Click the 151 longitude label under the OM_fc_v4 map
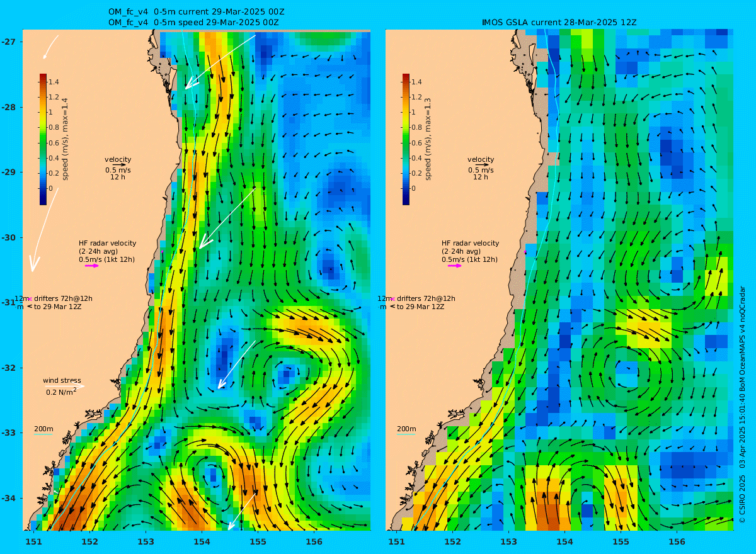756x554 pixels. pyautogui.click(x=33, y=541)
